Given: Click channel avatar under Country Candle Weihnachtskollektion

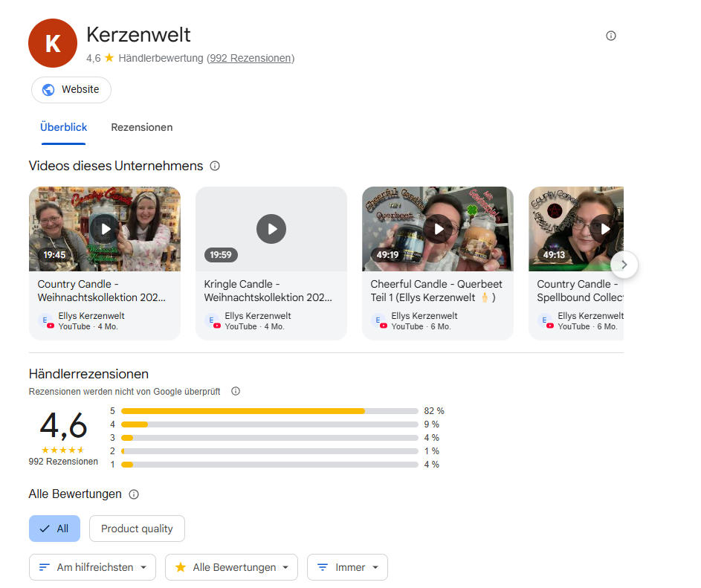Looking at the screenshot, I should coord(45,321).
